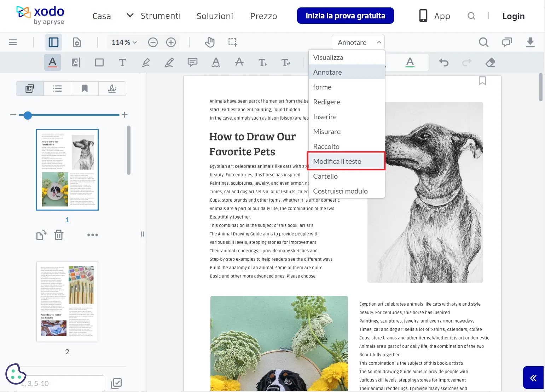Image resolution: width=545 pixels, height=392 pixels.
Task: Select the sticky note comment tool
Action: click(x=192, y=63)
